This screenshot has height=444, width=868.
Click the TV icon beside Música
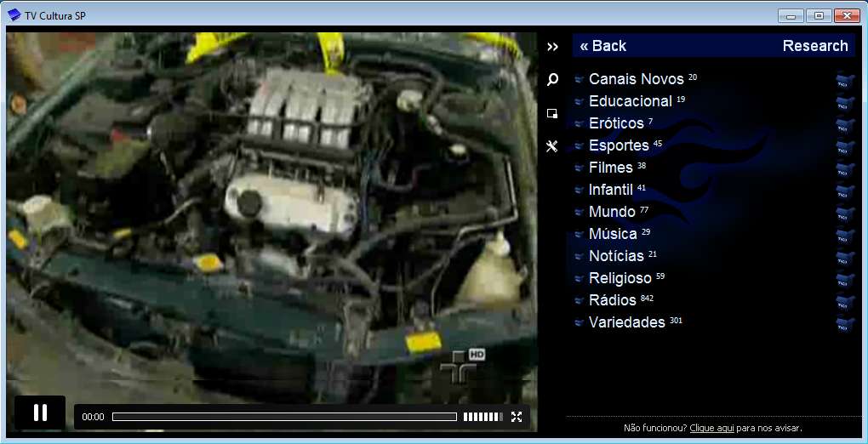click(x=845, y=236)
